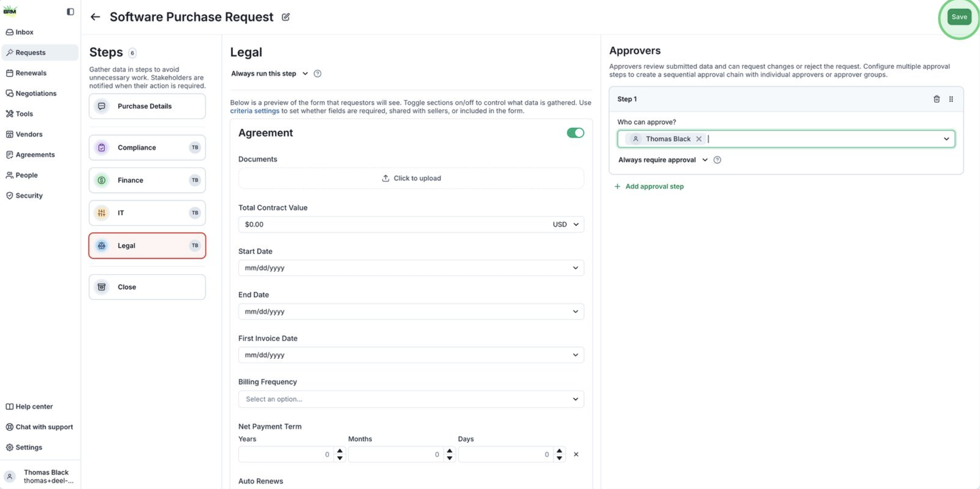
Task: Expand the Always require approval dropdown
Action: click(x=663, y=160)
